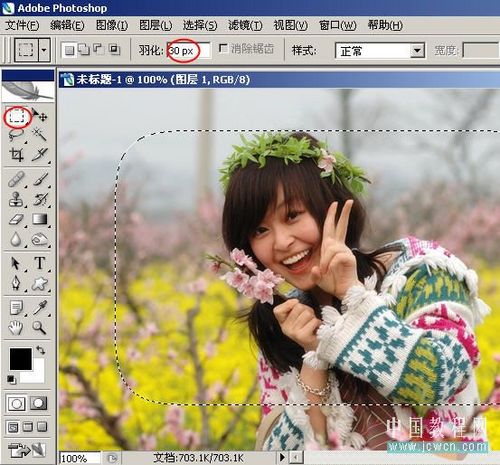Click the marquee tool icon in options bar

tap(26, 50)
